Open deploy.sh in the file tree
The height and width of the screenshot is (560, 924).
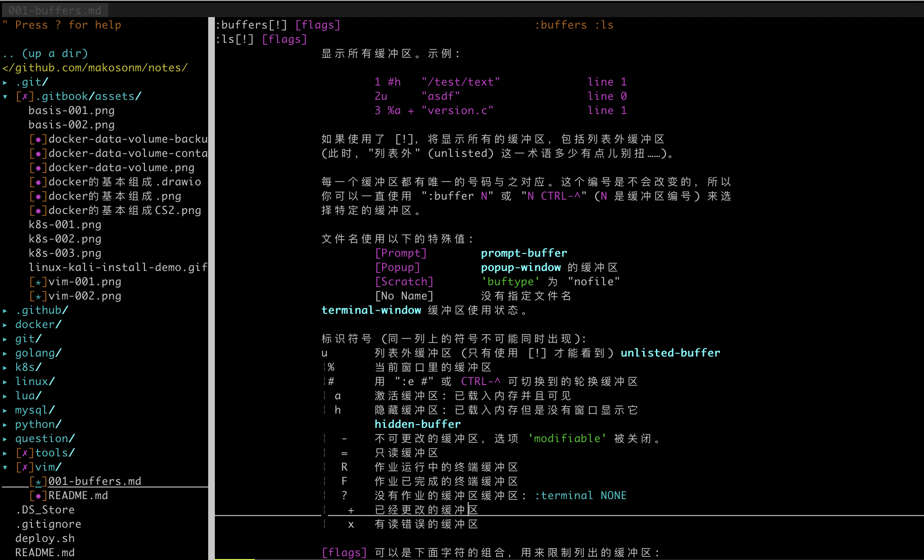pyautogui.click(x=45, y=538)
